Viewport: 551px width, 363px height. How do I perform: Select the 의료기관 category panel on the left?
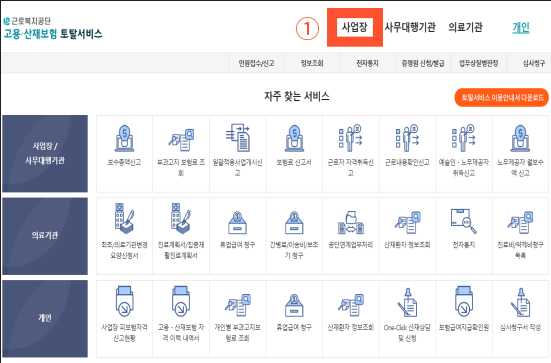point(45,236)
